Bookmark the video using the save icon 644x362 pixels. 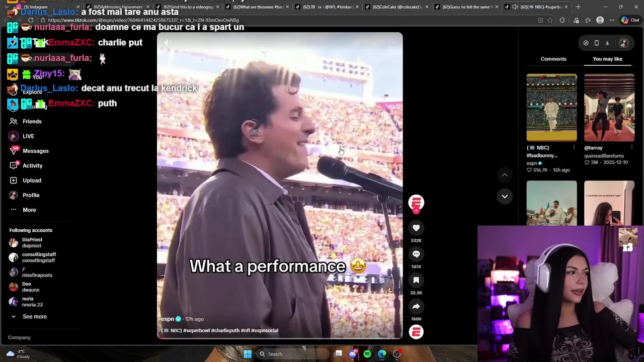coord(416,281)
